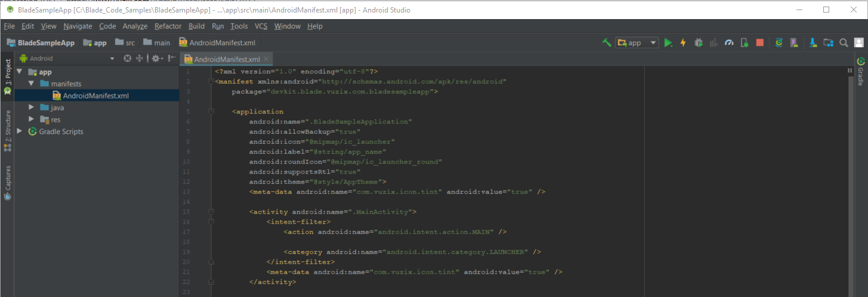
Task: Open SDK Manager download icon
Action: [x=813, y=42]
